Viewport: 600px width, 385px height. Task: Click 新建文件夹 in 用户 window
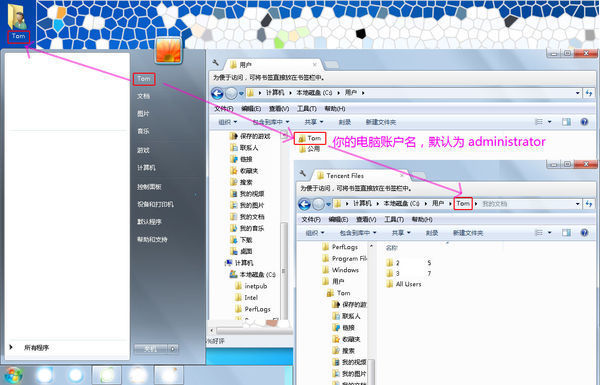click(381, 122)
